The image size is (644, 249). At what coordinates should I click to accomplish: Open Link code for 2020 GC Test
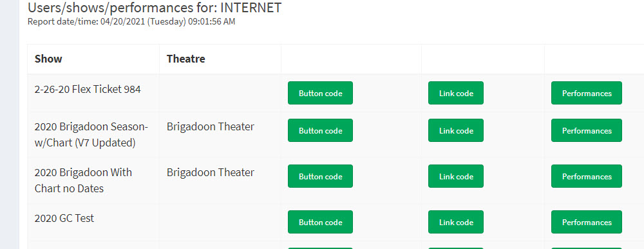click(x=456, y=222)
